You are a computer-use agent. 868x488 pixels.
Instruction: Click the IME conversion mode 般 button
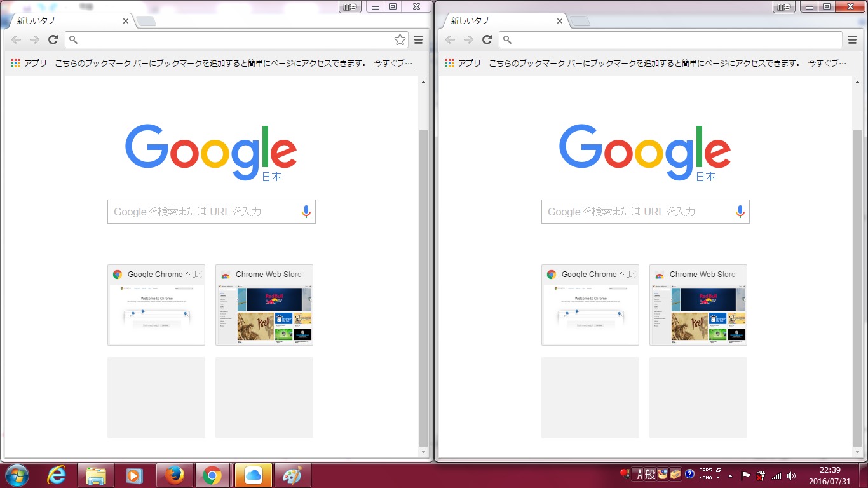click(649, 475)
